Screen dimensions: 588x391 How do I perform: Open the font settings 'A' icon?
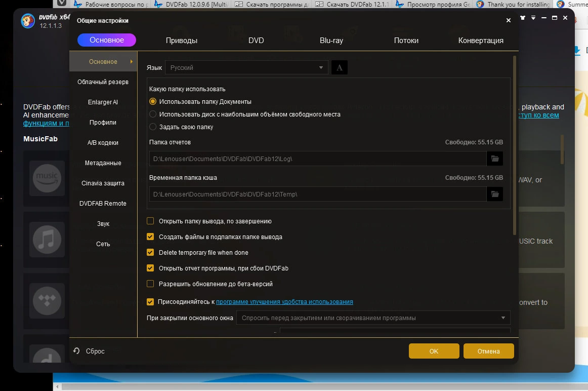coord(340,67)
